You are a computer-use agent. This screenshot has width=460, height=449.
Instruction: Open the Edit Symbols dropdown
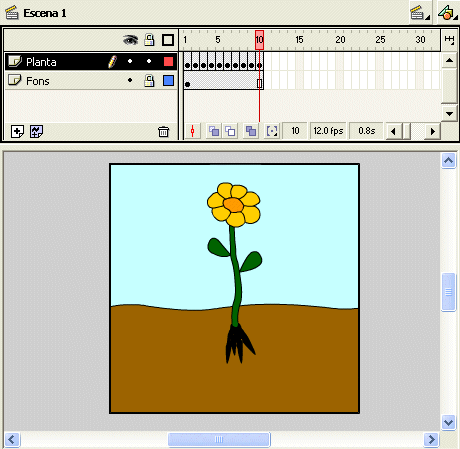(x=448, y=13)
